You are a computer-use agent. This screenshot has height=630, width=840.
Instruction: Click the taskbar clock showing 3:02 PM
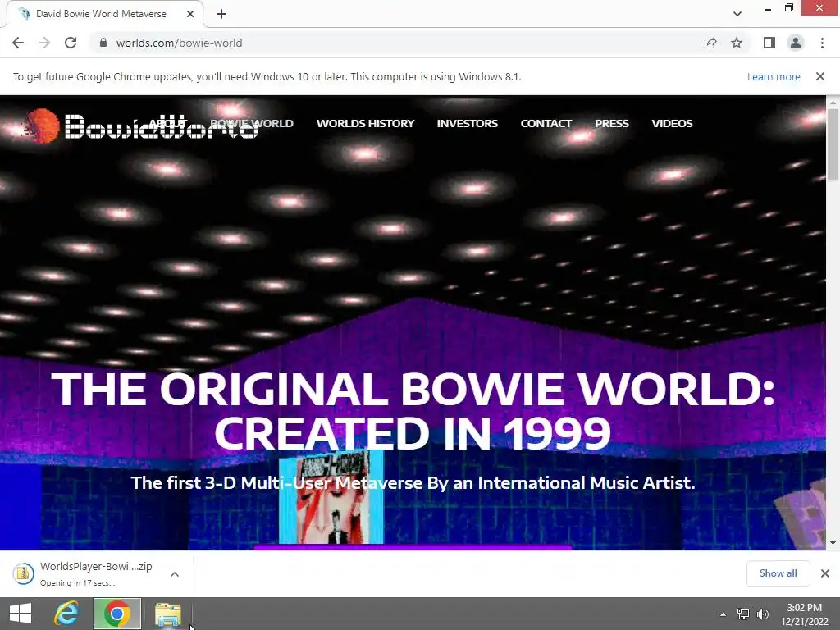click(x=804, y=614)
